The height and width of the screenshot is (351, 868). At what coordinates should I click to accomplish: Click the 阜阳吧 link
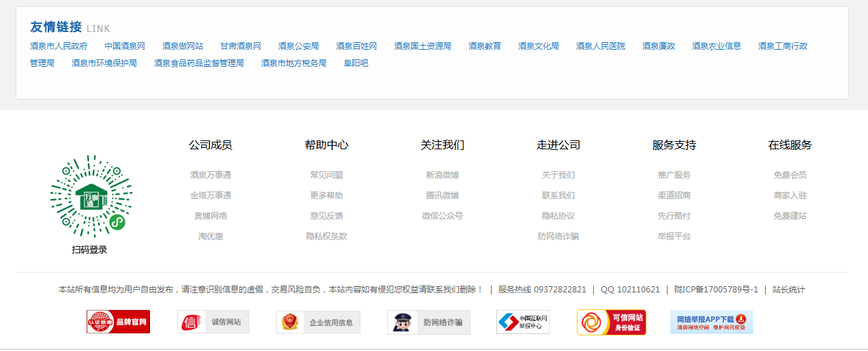click(x=356, y=63)
